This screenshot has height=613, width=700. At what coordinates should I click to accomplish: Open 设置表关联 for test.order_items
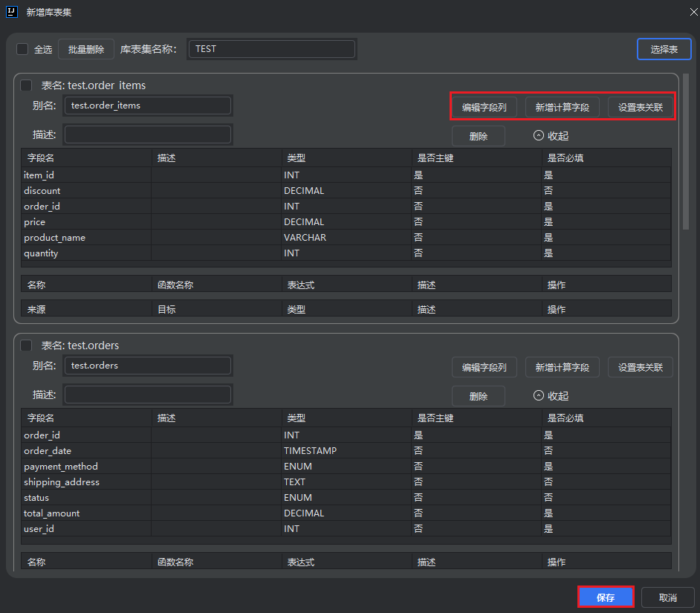tap(640, 106)
